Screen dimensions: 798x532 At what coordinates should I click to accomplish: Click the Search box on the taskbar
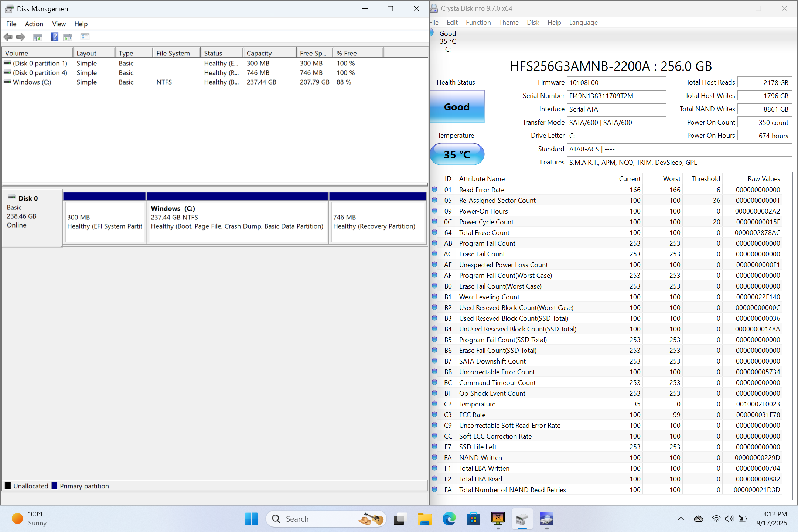(326, 519)
